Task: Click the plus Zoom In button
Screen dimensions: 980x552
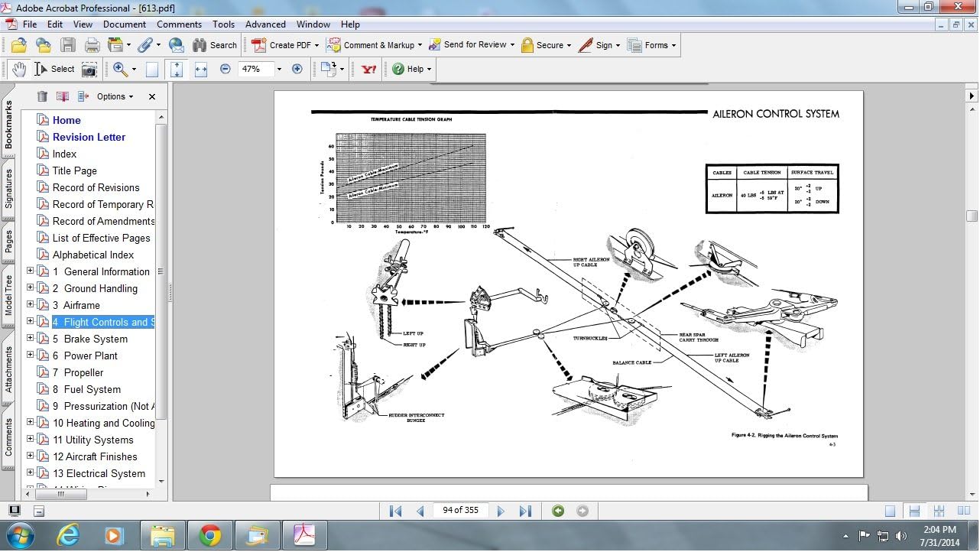Action: [x=297, y=69]
